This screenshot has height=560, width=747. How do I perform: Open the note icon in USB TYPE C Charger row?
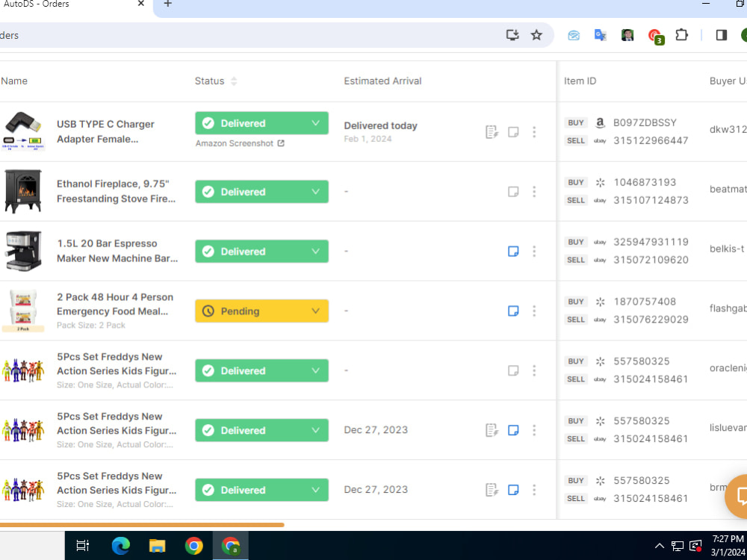(x=513, y=132)
